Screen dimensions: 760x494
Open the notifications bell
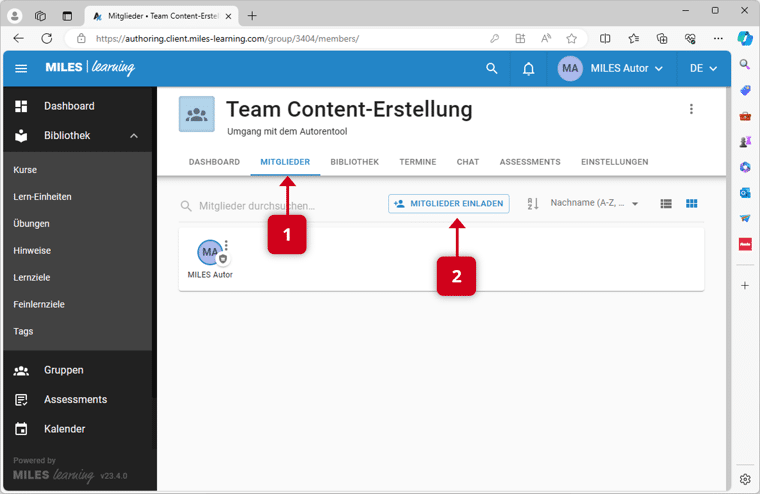coord(529,69)
